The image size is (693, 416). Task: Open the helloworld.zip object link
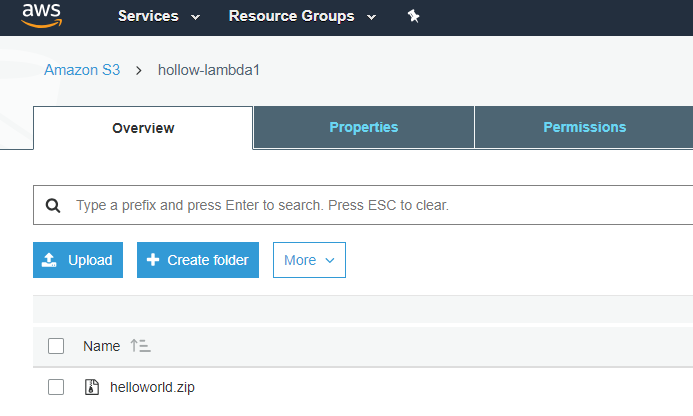click(x=152, y=387)
